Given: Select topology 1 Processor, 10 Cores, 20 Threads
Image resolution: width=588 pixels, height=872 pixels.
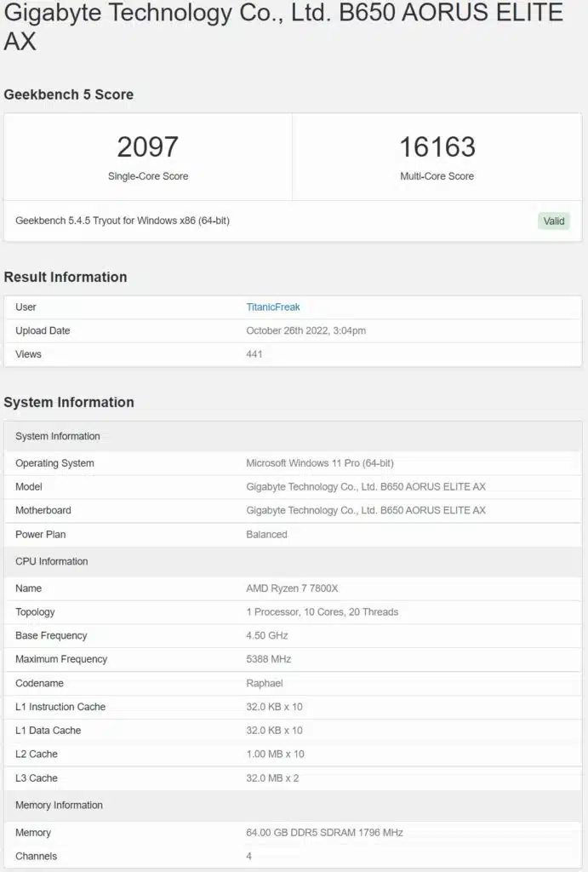Looking at the screenshot, I should [323, 612].
